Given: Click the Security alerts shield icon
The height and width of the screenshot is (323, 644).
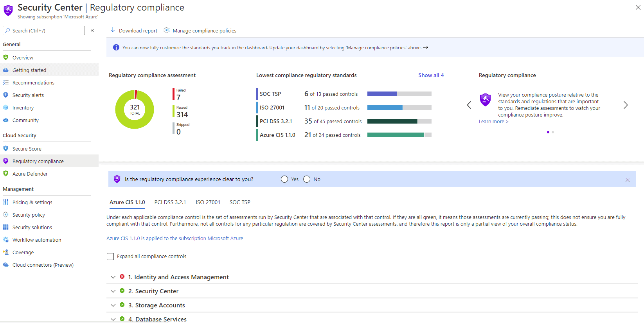Looking at the screenshot, I should point(5,95).
